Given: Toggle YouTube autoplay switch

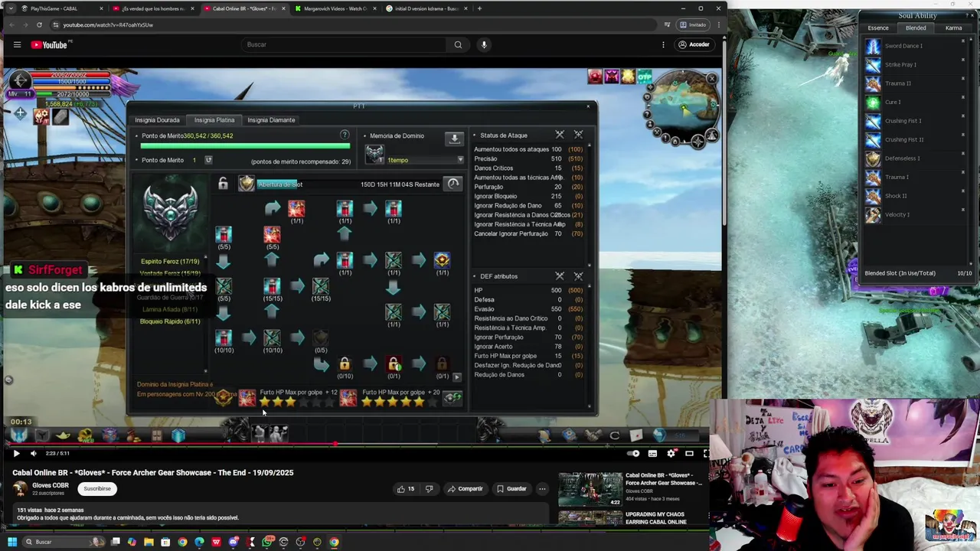Looking at the screenshot, I should click(x=633, y=453).
